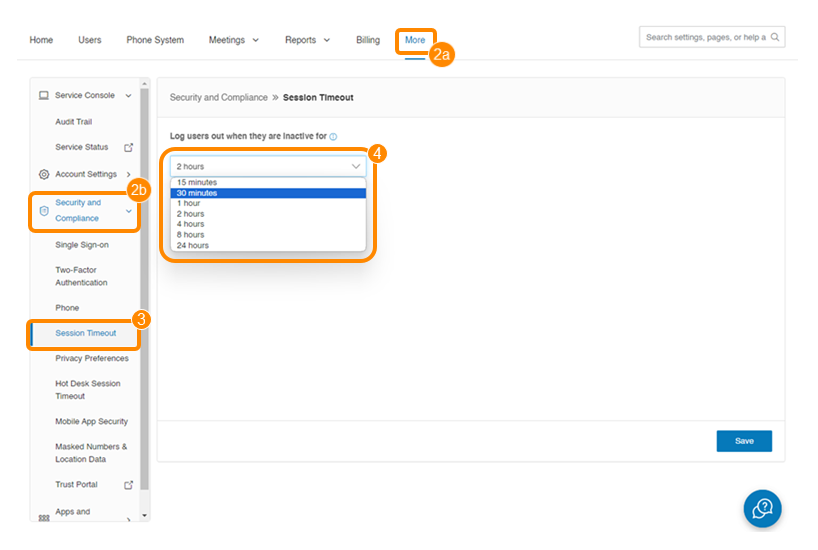Open the More tab
The height and width of the screenshot is (550, 818).
click(415, 40)
